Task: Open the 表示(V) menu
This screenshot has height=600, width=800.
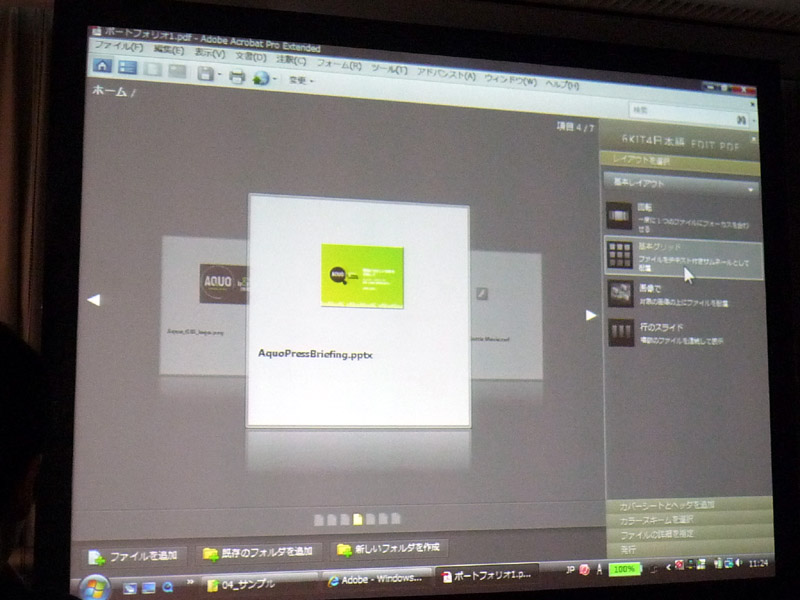Action: [210, 53]
